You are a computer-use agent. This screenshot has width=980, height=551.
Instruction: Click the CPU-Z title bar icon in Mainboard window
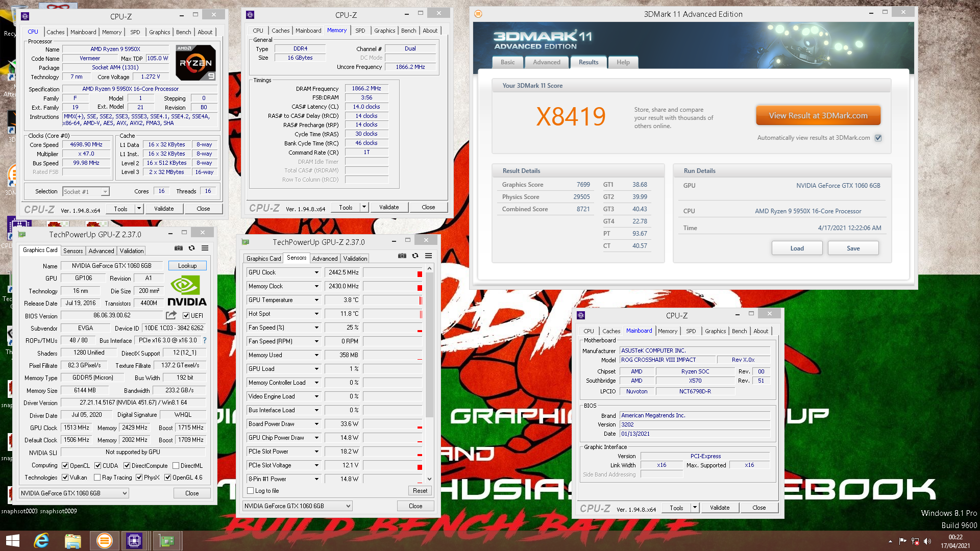[581, 315]
